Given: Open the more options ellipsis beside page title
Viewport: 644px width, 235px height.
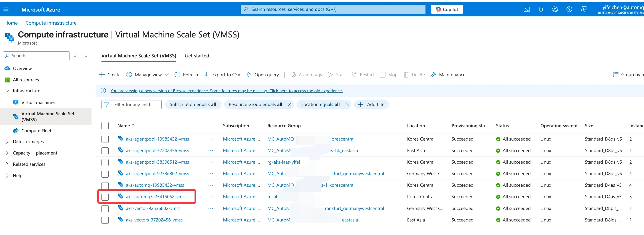Looking at the screenshot, I should click(251, 35).
